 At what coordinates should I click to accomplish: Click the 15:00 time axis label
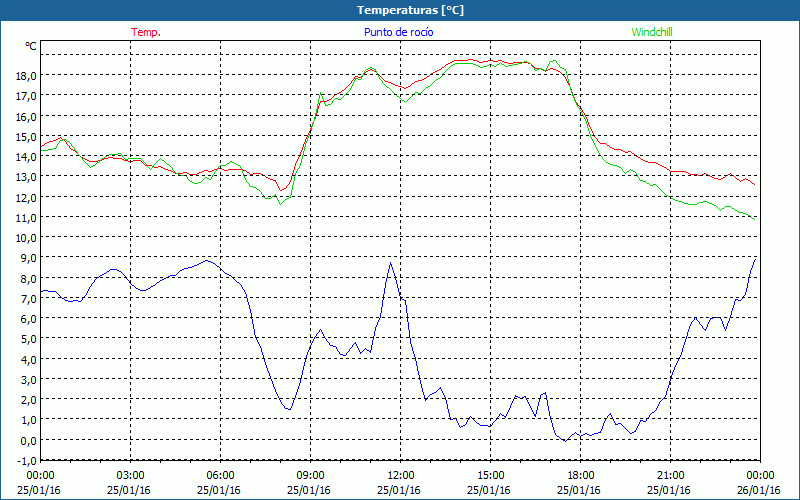[490, 476]
